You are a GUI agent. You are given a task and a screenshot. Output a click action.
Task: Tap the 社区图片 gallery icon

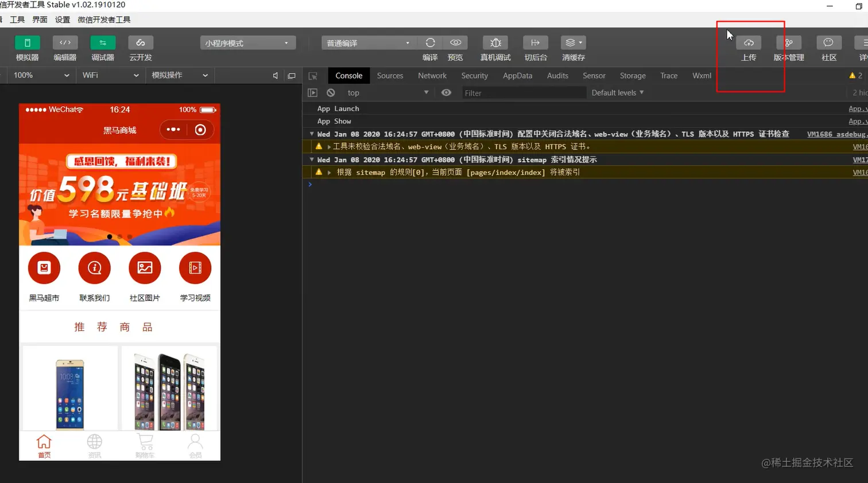[145, 268]
